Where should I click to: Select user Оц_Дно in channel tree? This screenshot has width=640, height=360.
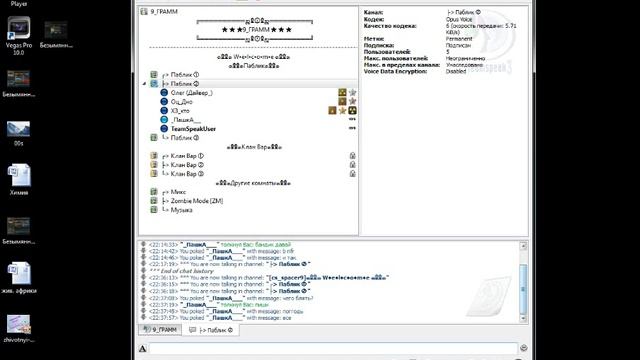(x=181, y=102)
